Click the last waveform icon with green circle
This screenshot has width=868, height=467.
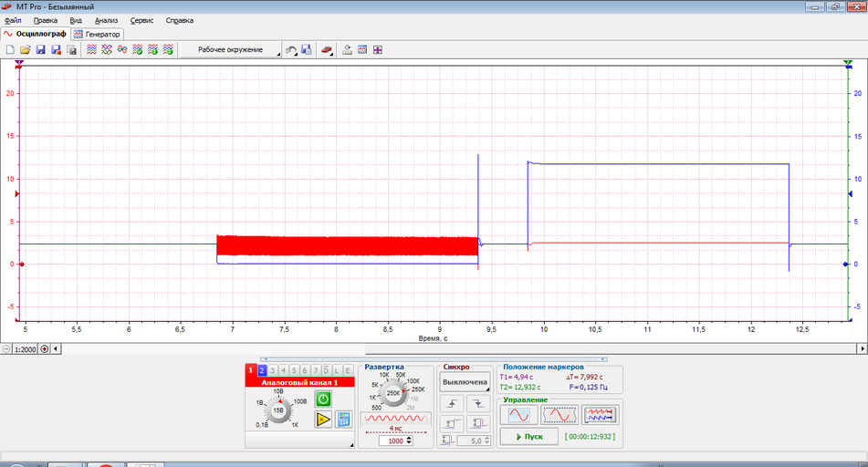coord(168,50)
